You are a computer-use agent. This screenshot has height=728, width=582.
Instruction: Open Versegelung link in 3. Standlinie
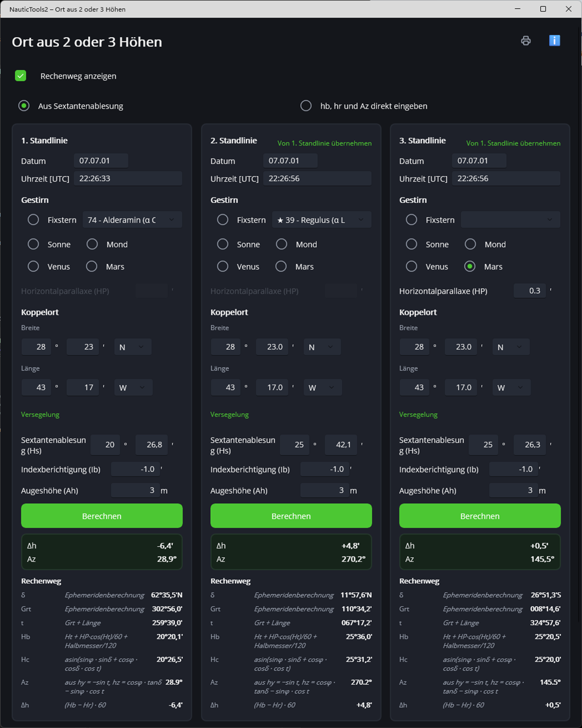[418, 415]
